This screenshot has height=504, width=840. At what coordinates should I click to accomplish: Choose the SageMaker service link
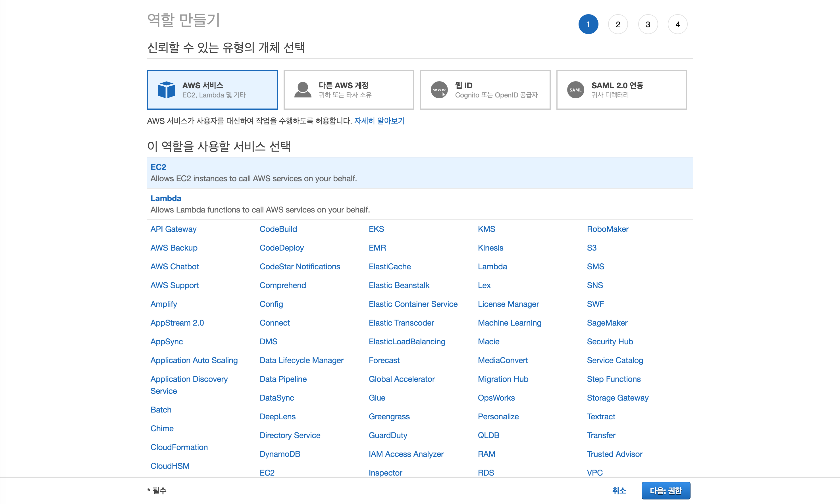tap(607, 323)
